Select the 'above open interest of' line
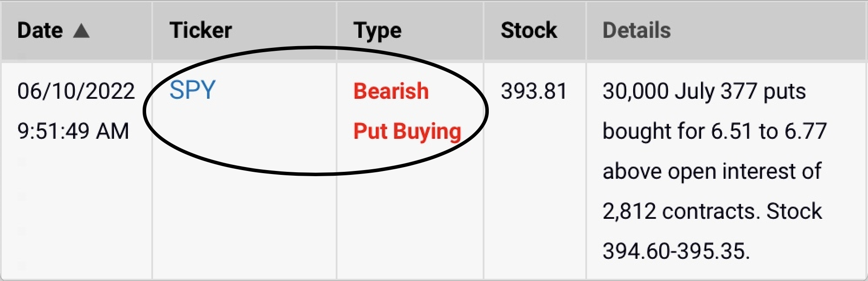Screen dimensions: 868x281 pos(712,171)
